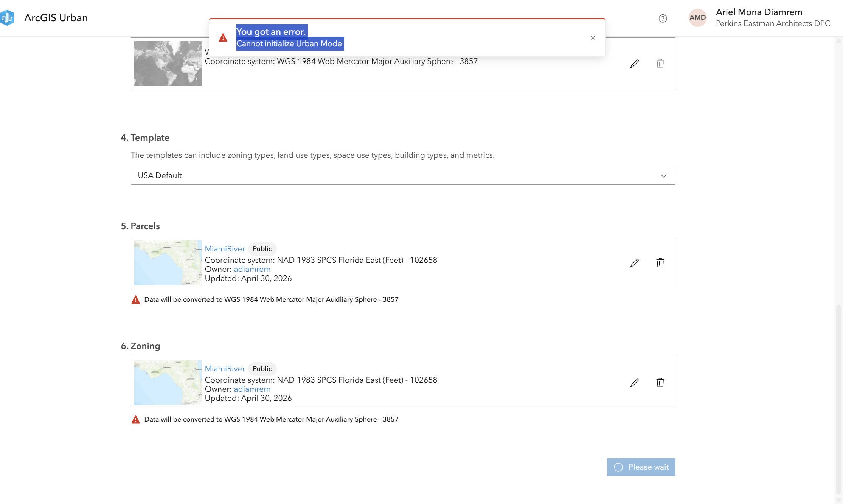The height and width of the screenshot is (504, 843).
Task: Click the Parcels 'Updated: April 30, 2026' text
Action: click(x=248, y=278)
